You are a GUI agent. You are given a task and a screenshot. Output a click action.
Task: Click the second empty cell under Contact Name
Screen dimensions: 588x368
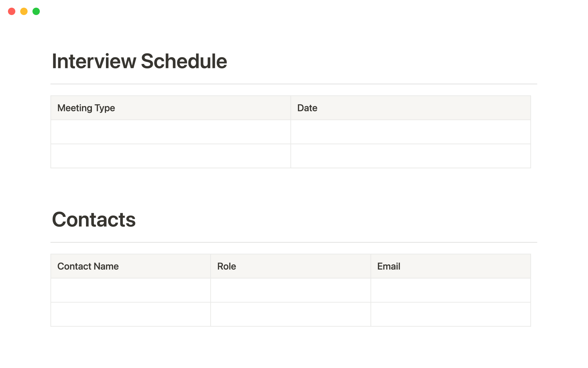point(130,314)
